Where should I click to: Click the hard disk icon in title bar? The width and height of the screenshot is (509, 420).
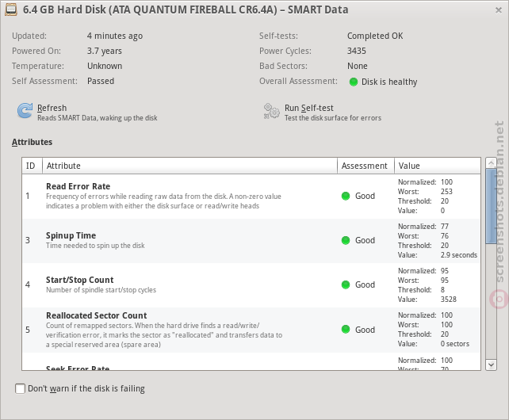(11, 10)
